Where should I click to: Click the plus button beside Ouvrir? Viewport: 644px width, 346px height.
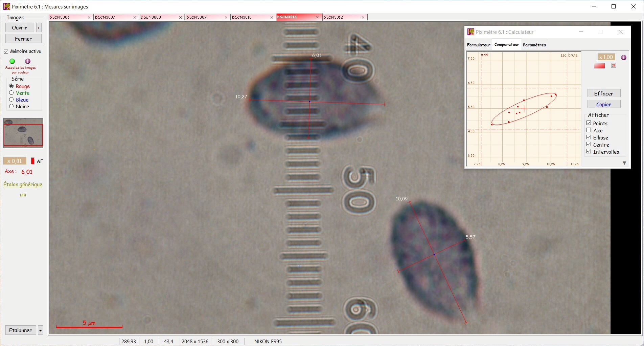pyautogui.click(x=39, y=28)
